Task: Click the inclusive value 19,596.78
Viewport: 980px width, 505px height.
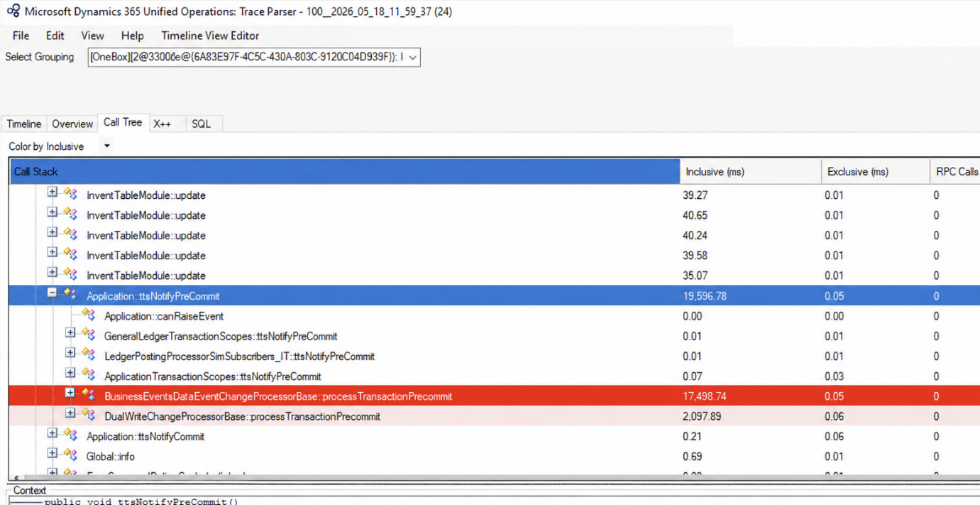Action: tap(705, 296)
